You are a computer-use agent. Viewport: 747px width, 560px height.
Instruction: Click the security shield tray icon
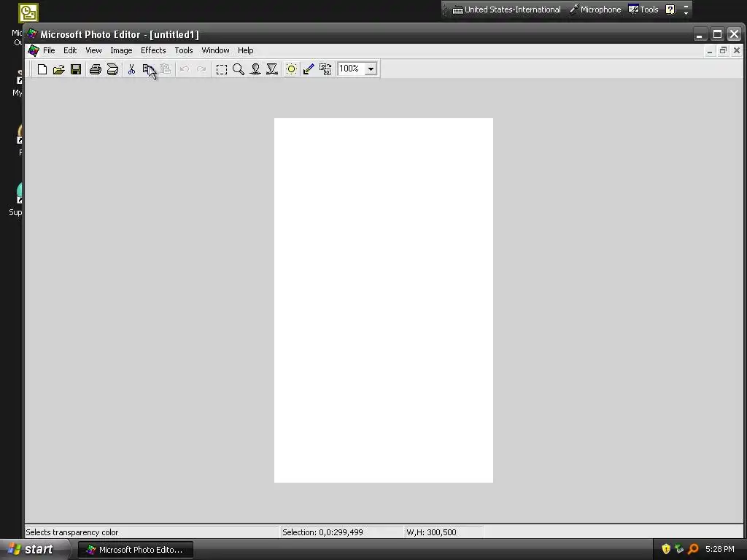[x=666, y=549]
